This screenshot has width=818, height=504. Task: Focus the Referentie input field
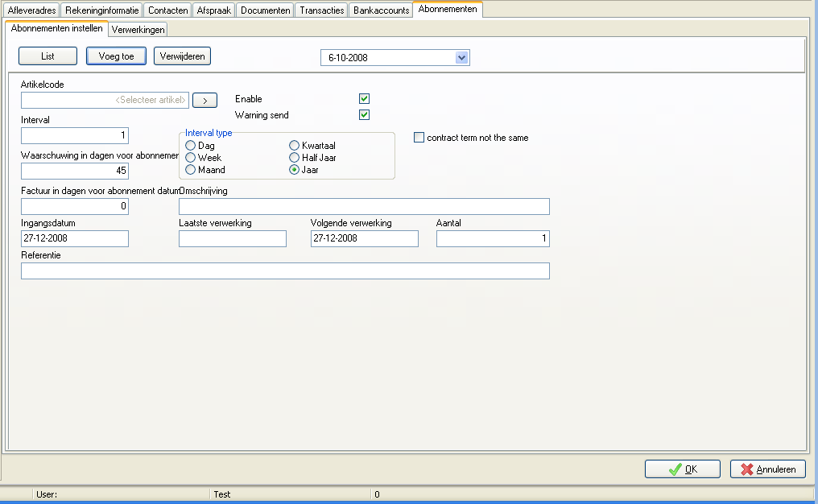click(285, 271)
